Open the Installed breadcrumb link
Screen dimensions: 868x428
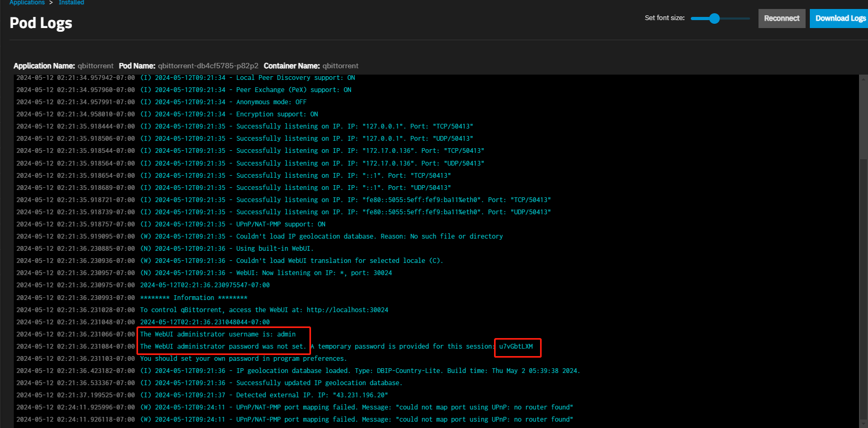click(x=71, y=3)
